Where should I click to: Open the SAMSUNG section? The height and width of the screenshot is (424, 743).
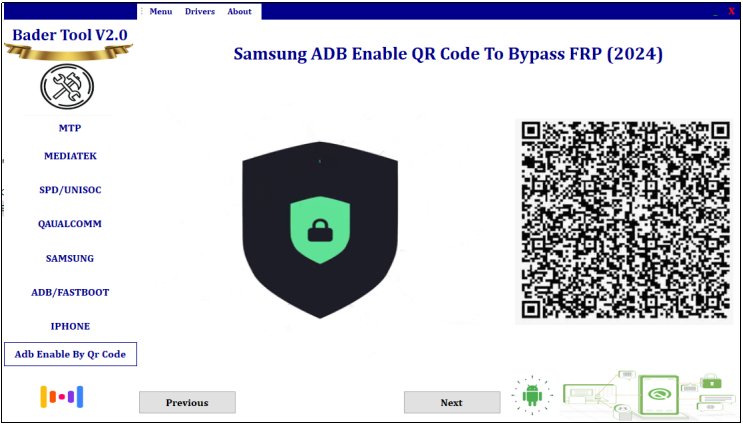[x=70, y=259]
